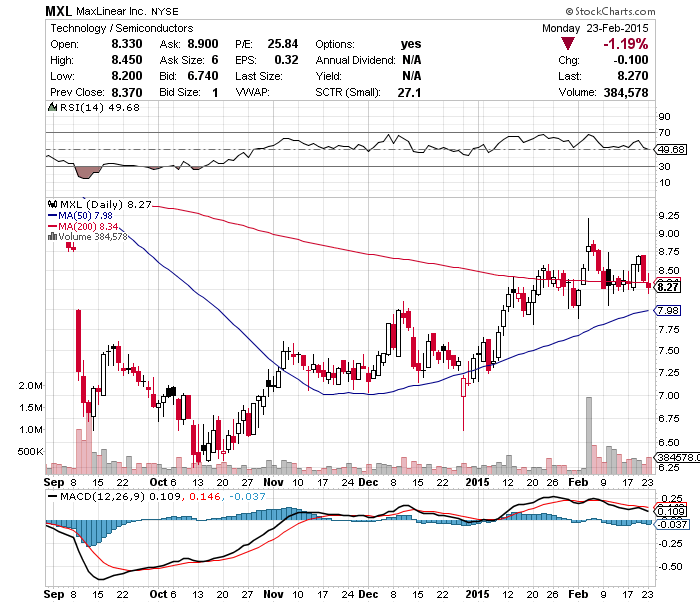Click the MA(50) 7.98 legend text
The height and width of the screenshot is (603, 700).
coord(85,216)
